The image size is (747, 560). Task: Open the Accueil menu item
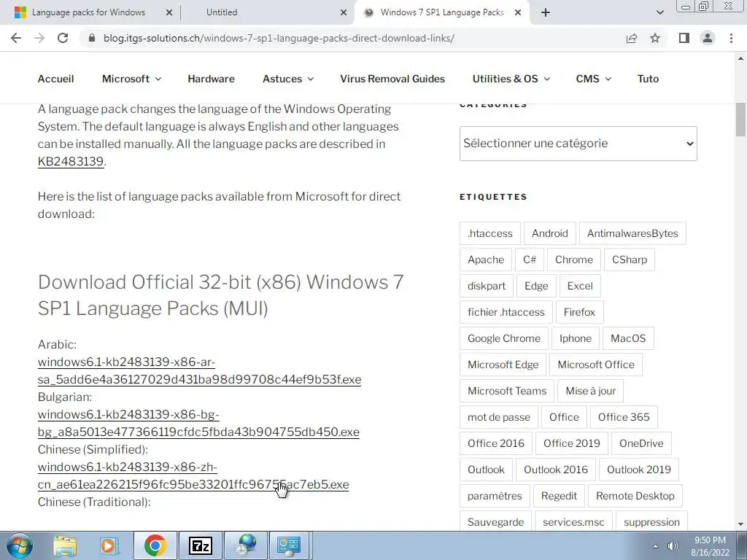tap(55, 79)
